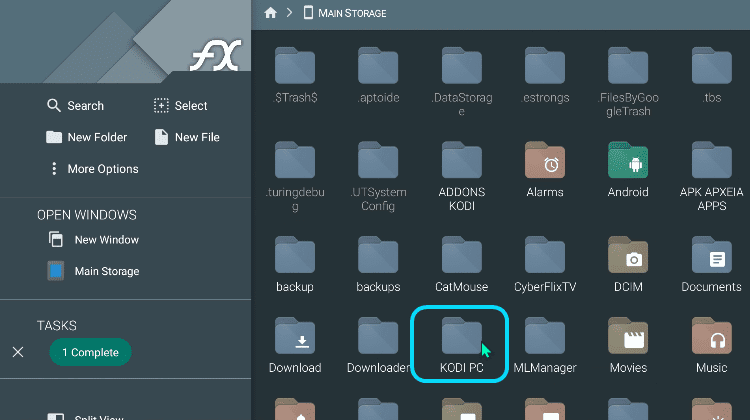
Task: Click the 1 Complete task button
Action: pyautogui.click(x=90, y=352)
